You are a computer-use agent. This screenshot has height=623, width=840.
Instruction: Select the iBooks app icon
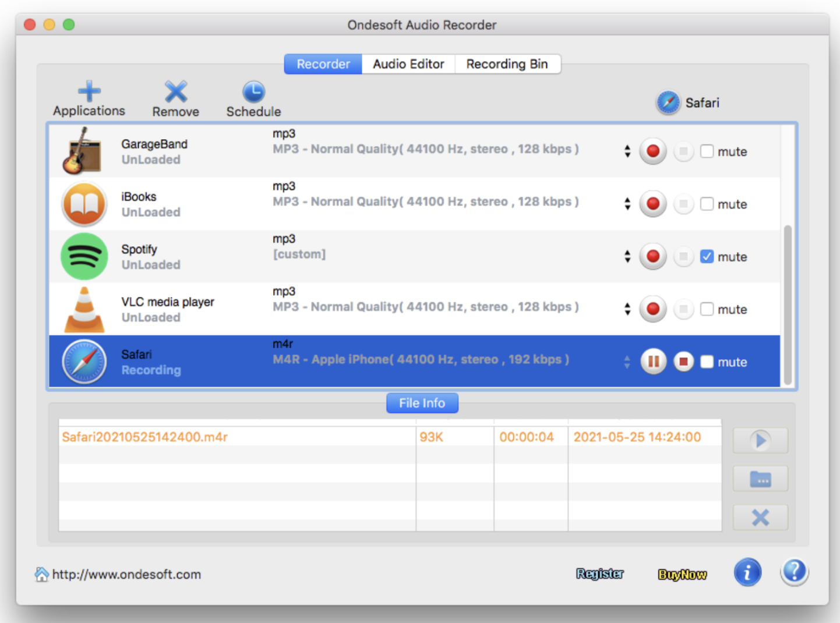84,204
